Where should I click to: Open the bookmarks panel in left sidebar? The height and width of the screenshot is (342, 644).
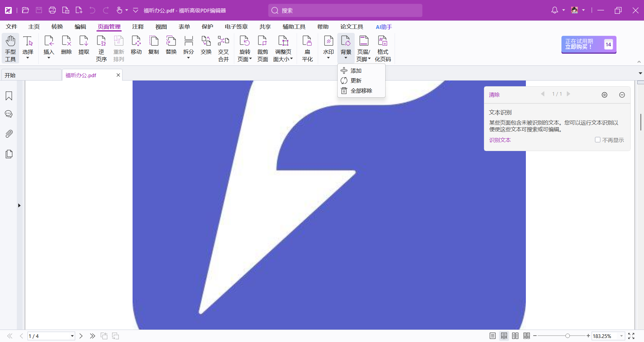pos(9,96)
